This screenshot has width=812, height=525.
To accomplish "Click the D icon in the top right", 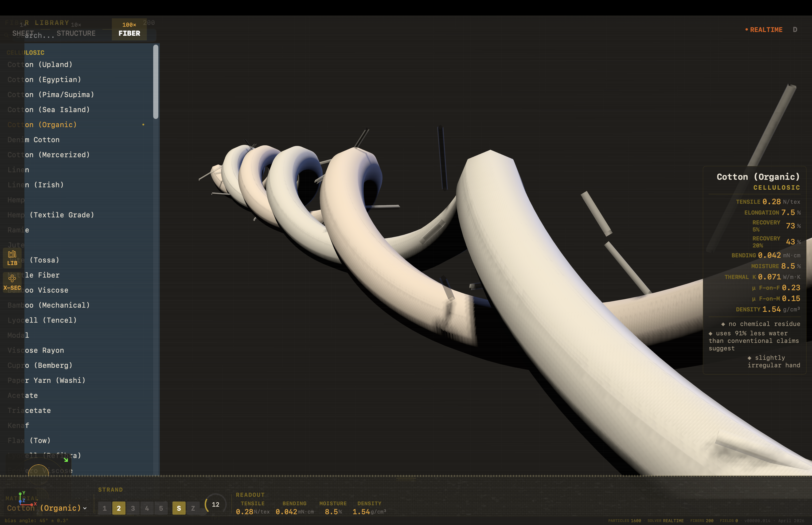I will [x=795, y=30].
